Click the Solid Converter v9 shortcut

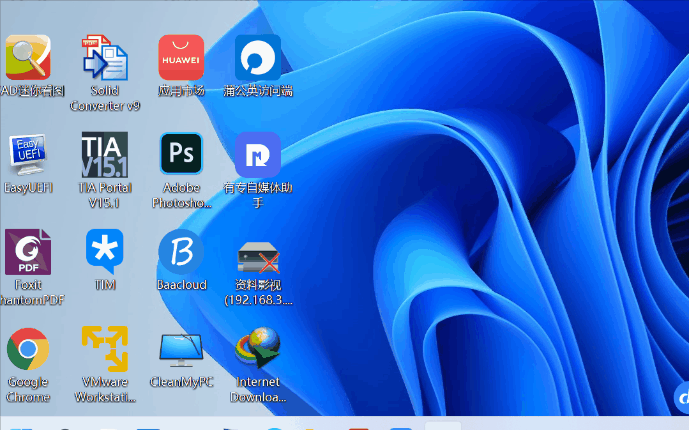click(104, 58)
